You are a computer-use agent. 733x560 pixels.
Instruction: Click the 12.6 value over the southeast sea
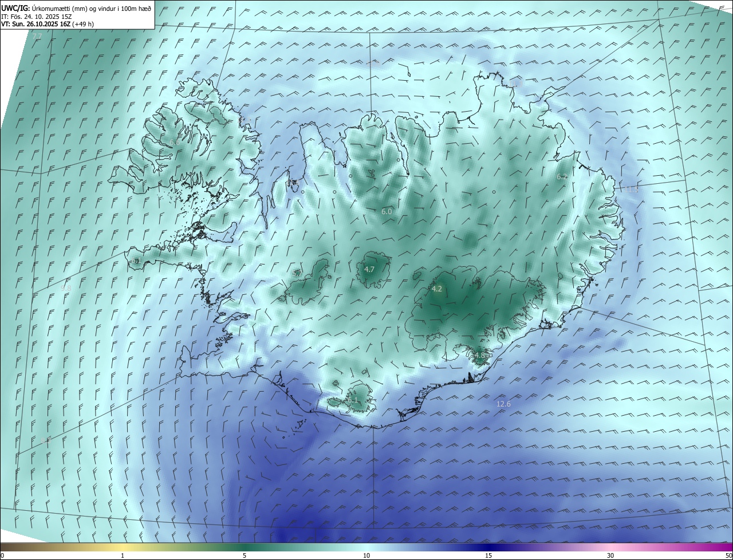(x=503, y=404)
